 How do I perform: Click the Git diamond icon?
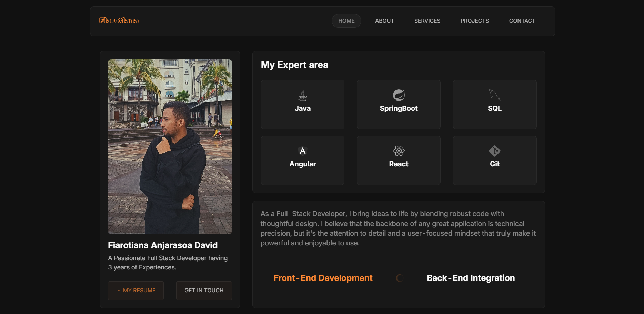(x=495, y=151)
